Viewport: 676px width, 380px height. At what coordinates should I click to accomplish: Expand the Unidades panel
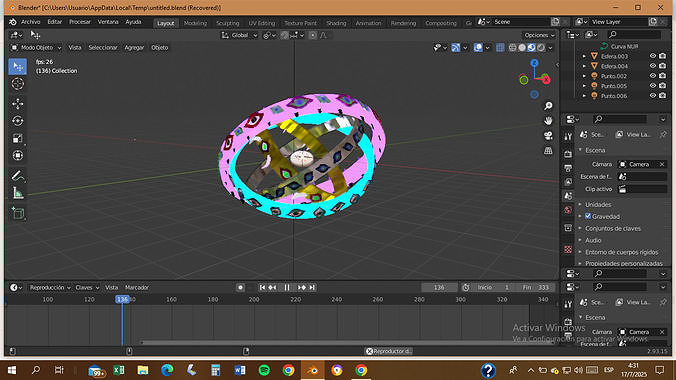[598, 204]
